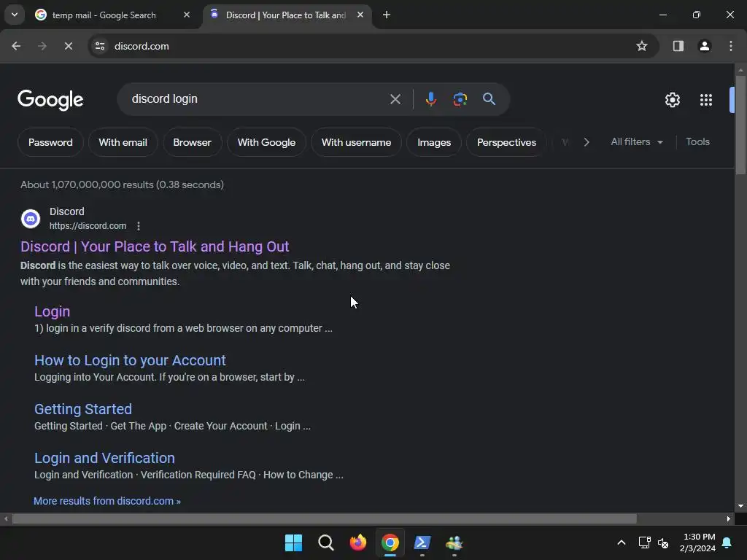Apply the With username filter chip
Image resolution: width=747 pixels, height=560 pixels.
(356, 142)
